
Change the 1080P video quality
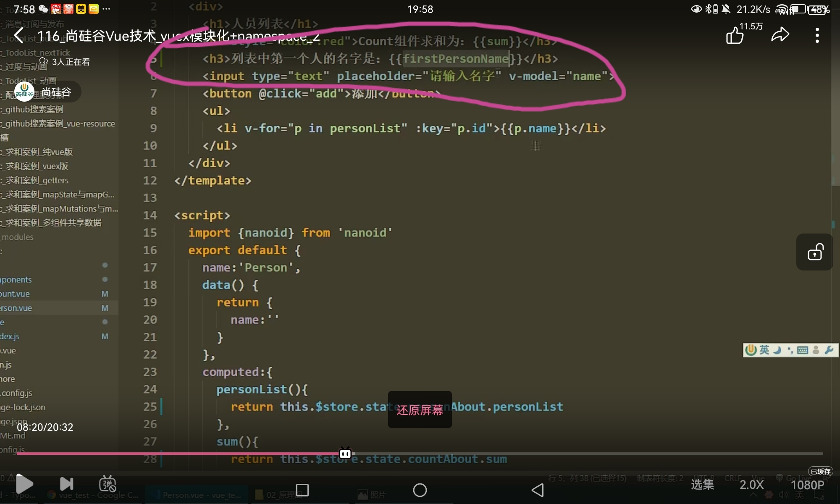pos(807,485)
